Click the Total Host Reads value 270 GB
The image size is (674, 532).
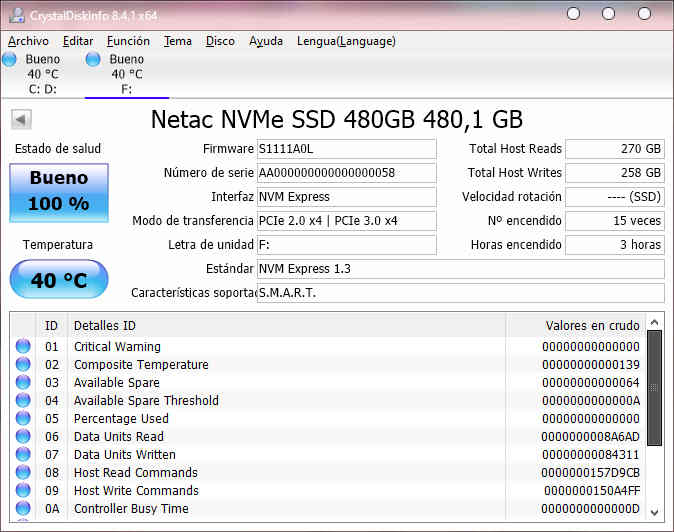pos(615,149)
